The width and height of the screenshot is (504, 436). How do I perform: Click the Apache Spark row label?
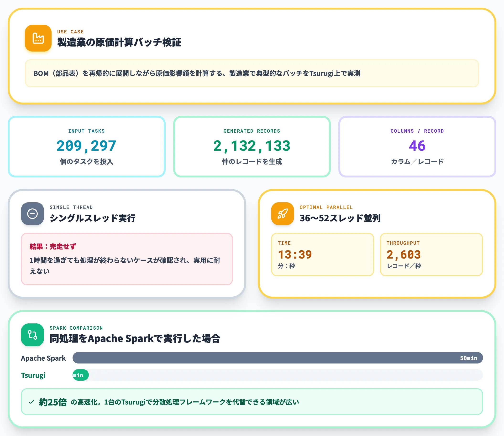point(43,358)
